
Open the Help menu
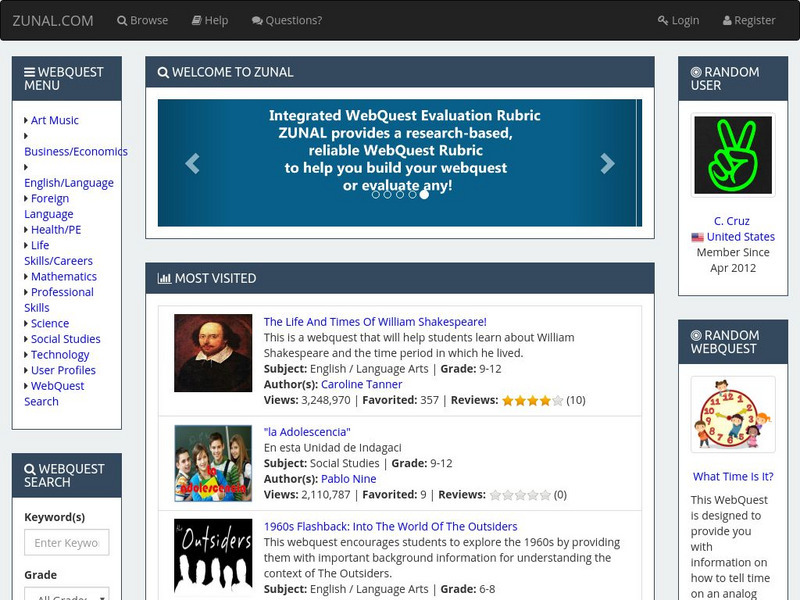click(x=208, y=19)
